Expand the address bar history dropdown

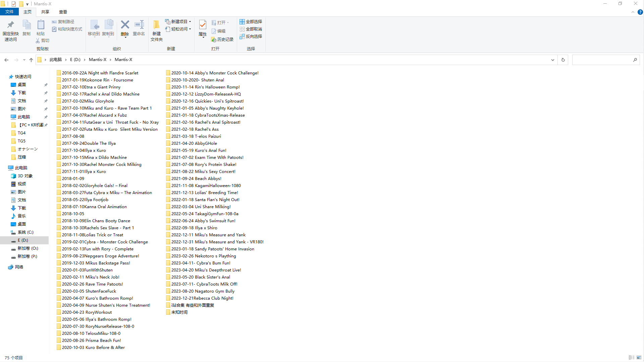pyautogui.click(x=552, y=60)
